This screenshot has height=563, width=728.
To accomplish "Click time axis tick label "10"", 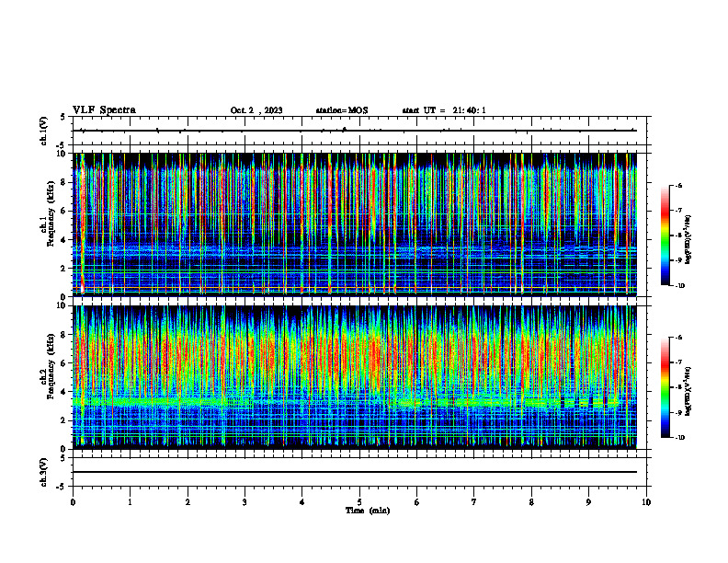I will [646, 502].
